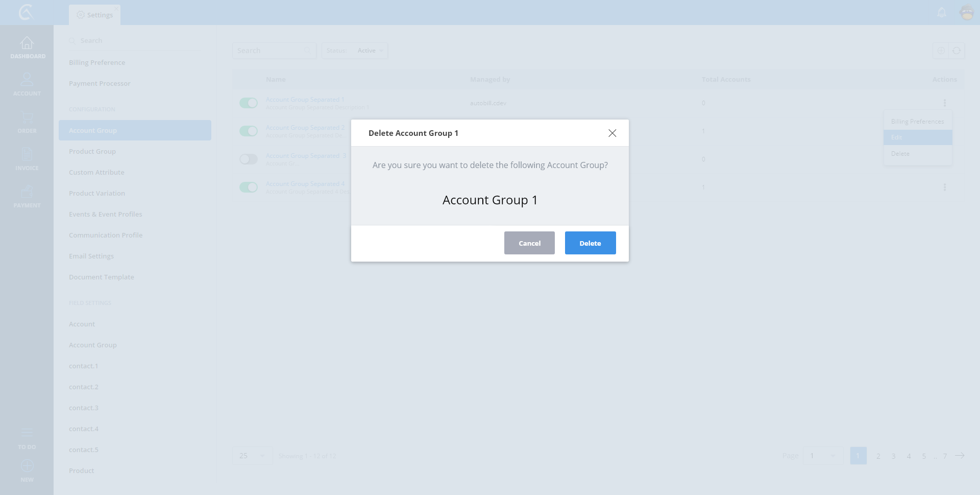Viewport: 980px width, 495px height.
Task: Open the Account sidebar icon
Action: click(27, 80)
